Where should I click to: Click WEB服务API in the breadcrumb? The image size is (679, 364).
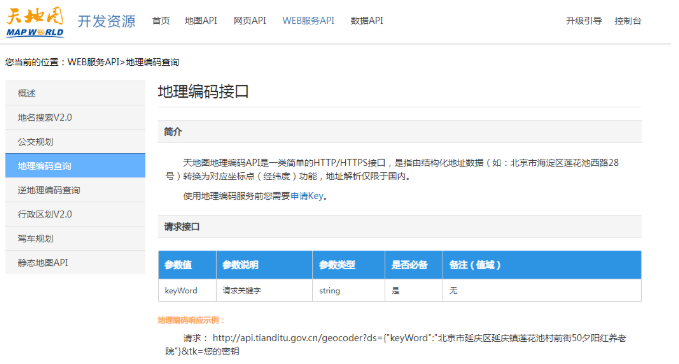pos(93,62)
